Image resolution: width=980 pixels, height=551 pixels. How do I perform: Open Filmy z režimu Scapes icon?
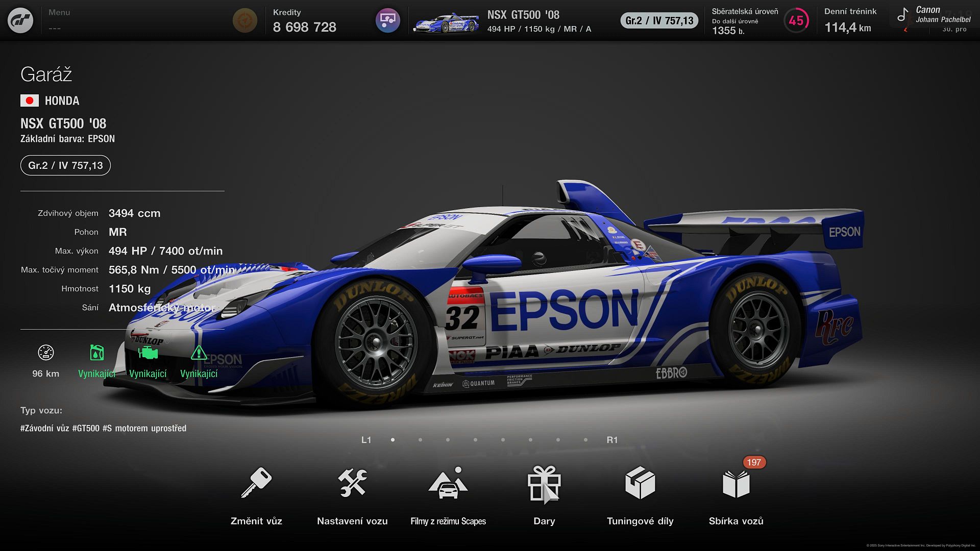(448, 484)
